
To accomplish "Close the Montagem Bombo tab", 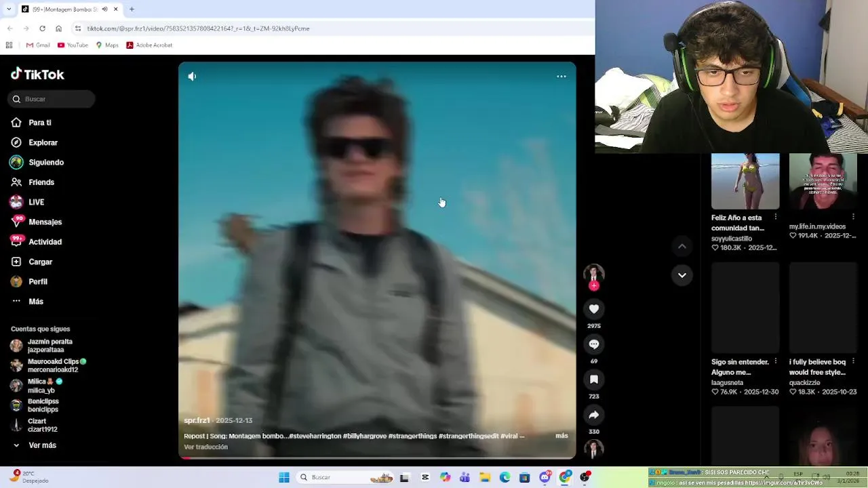I will pyautogui.click(x=115, y=9).
